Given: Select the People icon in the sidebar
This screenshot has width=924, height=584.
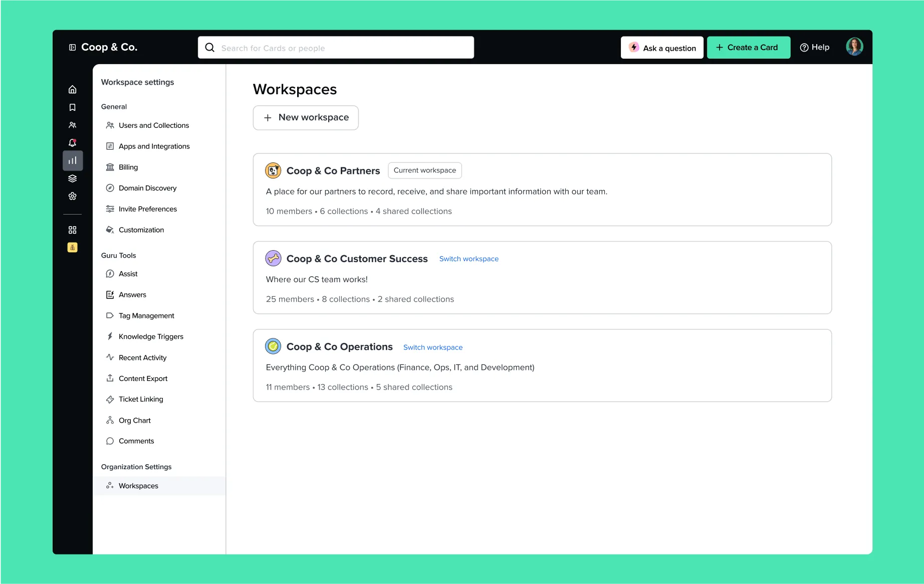Looking at the screenshot, I should pyautogui.click(x=72, y=124).
